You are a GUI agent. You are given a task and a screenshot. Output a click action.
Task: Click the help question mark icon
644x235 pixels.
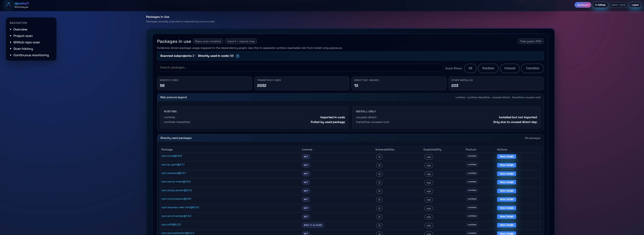pyautogui.click(x=238, y=56)
